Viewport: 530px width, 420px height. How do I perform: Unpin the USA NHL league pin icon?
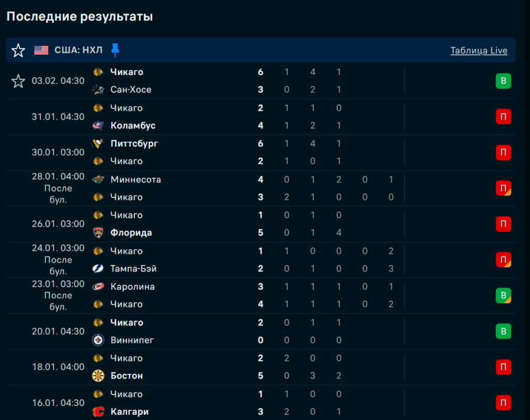[115, 50]
